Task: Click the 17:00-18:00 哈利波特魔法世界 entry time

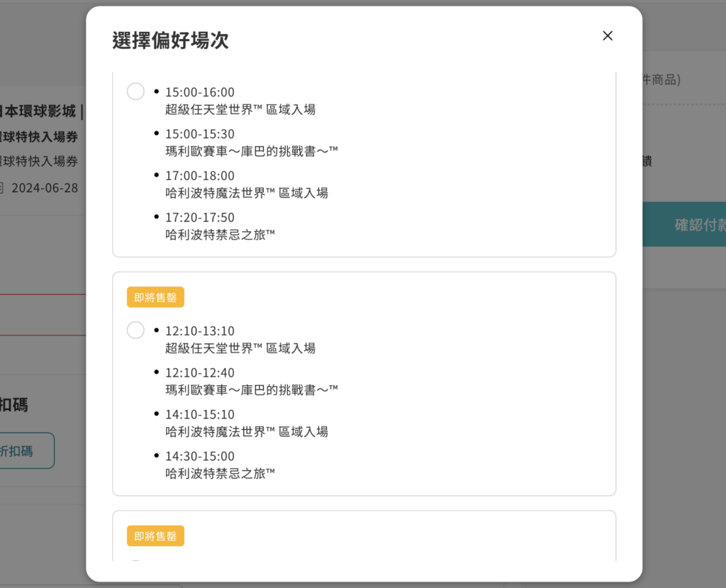Action: [x=200, y=176]
